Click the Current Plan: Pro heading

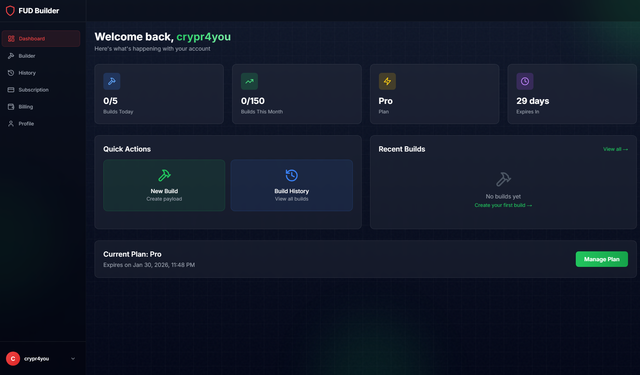(x=132, y=254)
